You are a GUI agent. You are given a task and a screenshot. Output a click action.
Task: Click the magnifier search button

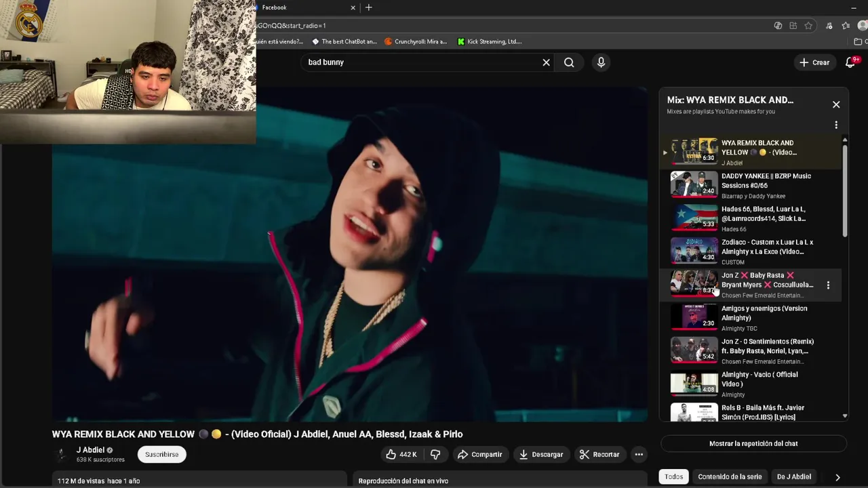[569, 62]
